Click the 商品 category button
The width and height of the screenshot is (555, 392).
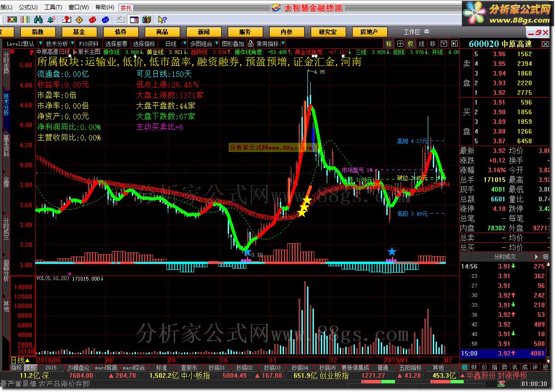tap(162, 32)
